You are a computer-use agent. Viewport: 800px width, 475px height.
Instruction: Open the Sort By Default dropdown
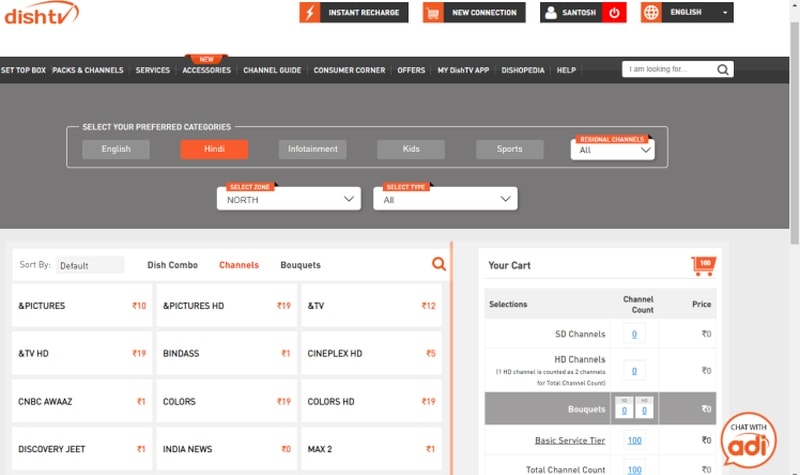click(90, 265)
